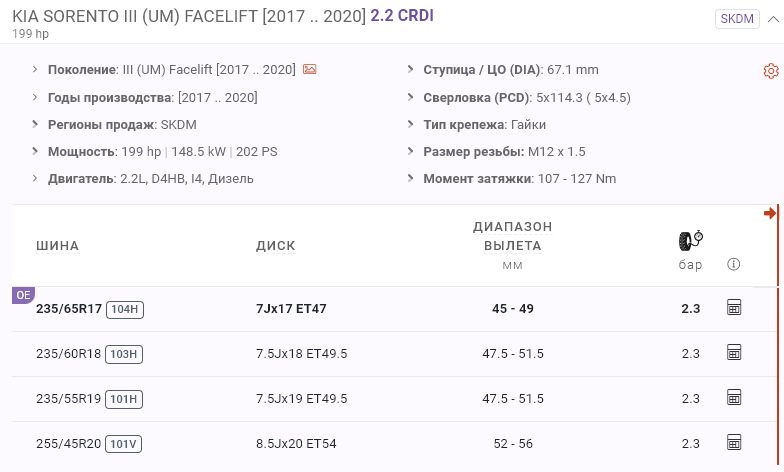Click the info icon in table header
Screen dimensions: 784x472
(734, 265)
